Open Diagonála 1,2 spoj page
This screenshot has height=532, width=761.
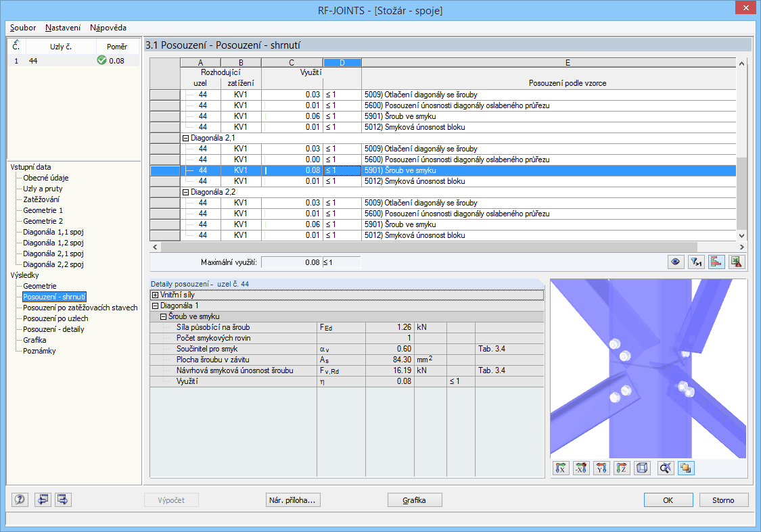coord(53,243)
